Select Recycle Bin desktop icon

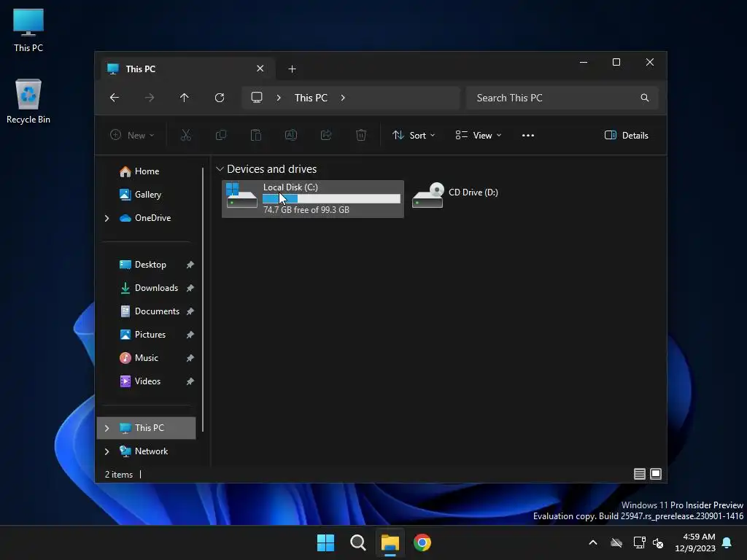click(28, 101)
